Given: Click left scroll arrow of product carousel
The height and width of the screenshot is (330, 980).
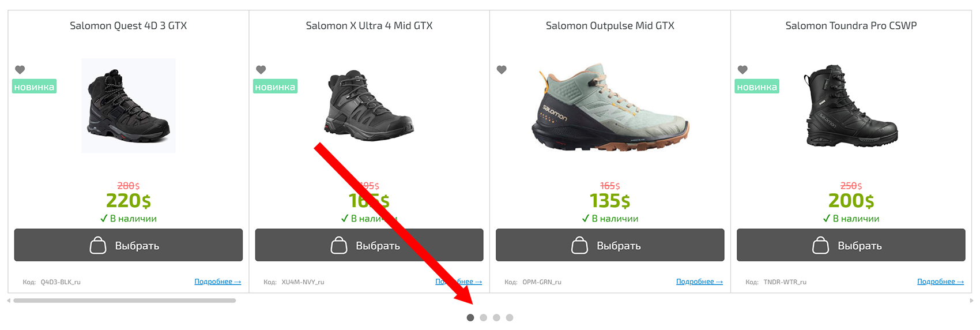Looking at the screenshot, I should [9, 301].
